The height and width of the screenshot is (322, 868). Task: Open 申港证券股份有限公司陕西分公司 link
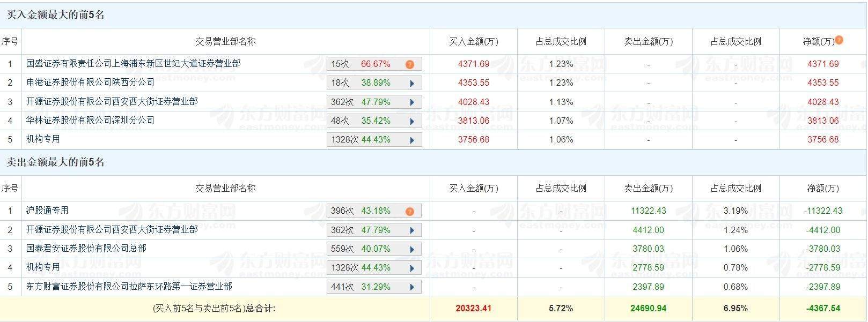click(90, 83)
